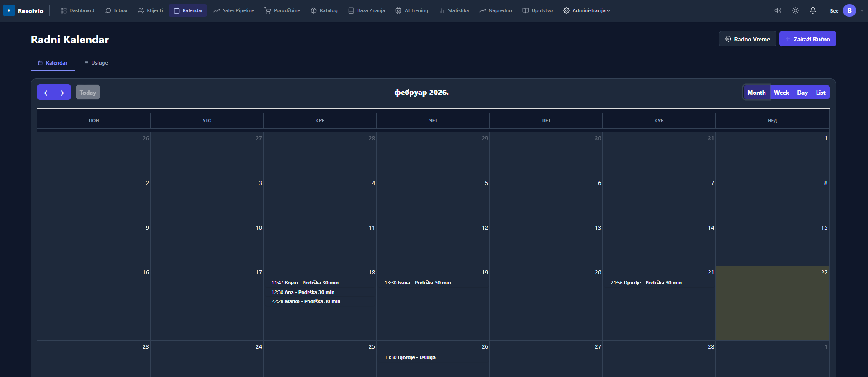Toggle the sound speaker icon
Image resolution: width=868 pixels, height=377 pixels.
(x=778, y=10)
